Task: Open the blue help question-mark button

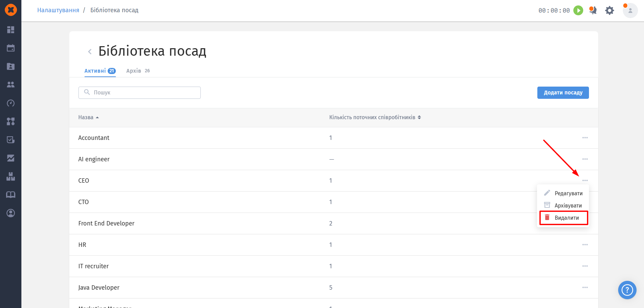Action: pos(627,290)
